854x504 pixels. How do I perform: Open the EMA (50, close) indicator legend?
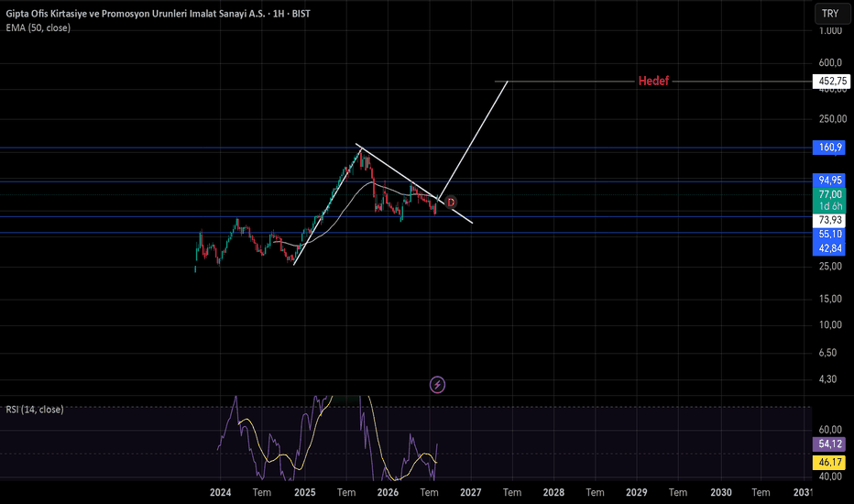(38, 27)
